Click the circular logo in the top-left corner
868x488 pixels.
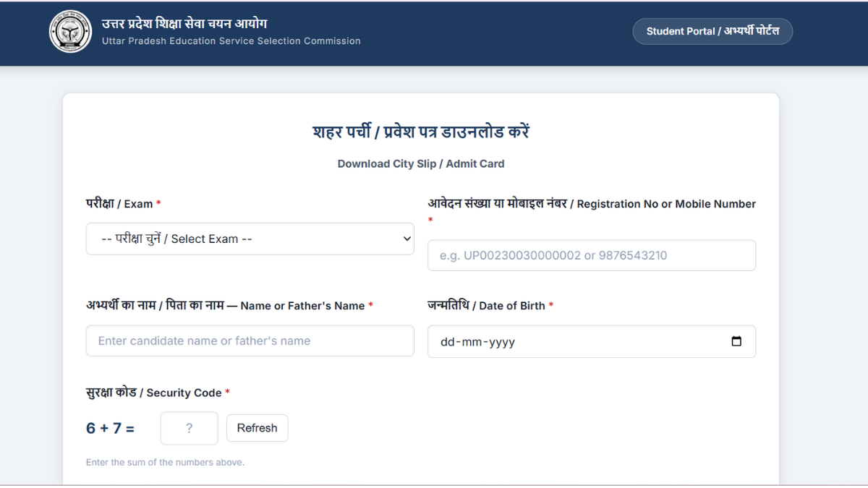click(x=70, y=31)
